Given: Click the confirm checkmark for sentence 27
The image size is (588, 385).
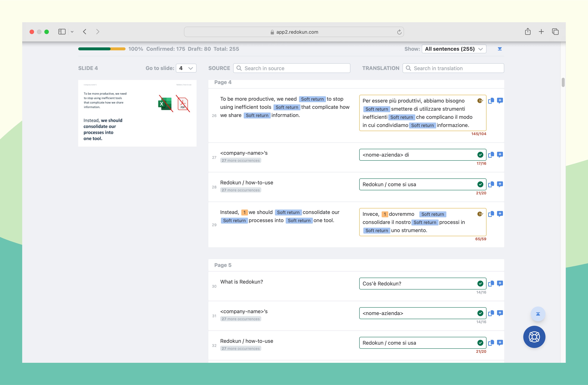Looking at the screenshot, I should point(480,154).
